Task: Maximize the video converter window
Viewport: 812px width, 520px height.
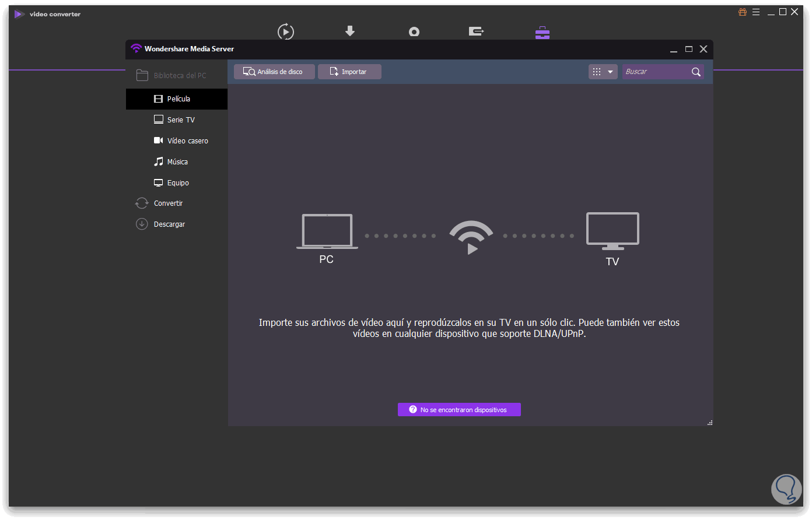Action: click(x=783, y=12)
